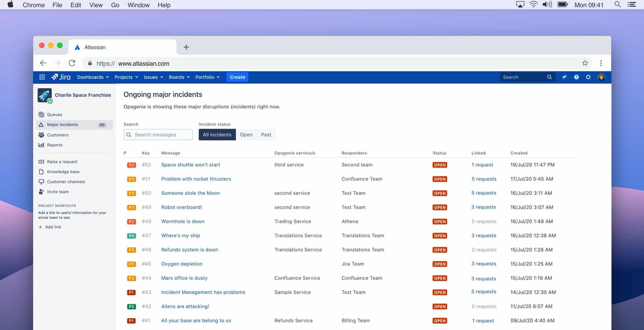
Task: Select the Atlassian browser tab
Action: 122,47
